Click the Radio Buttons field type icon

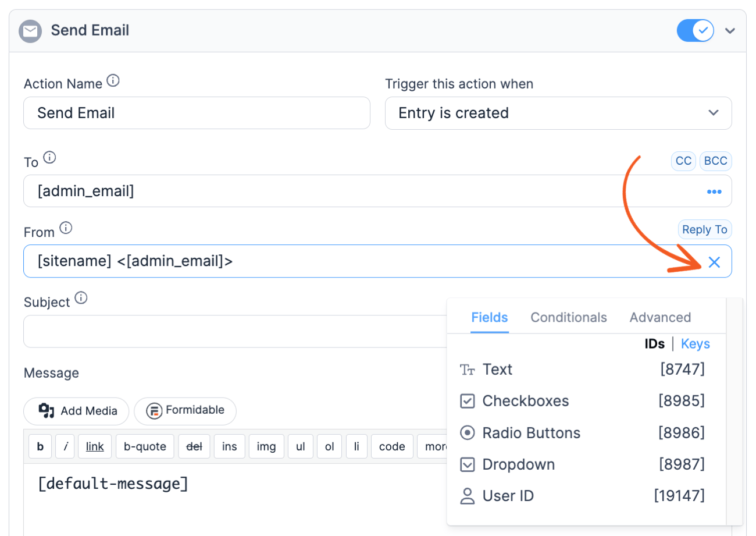[x=468, y=433]
